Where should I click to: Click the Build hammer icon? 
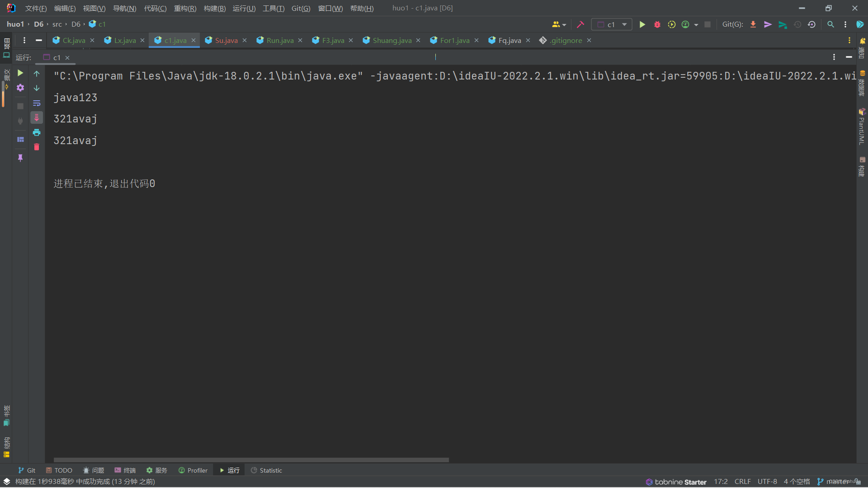[580, 24]
